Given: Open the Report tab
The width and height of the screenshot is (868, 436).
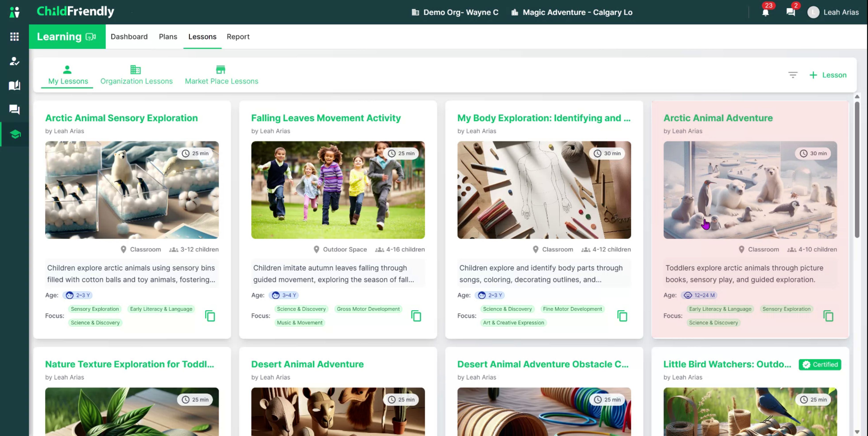Looking at the screenshot, I should click(x=238, y=37).
